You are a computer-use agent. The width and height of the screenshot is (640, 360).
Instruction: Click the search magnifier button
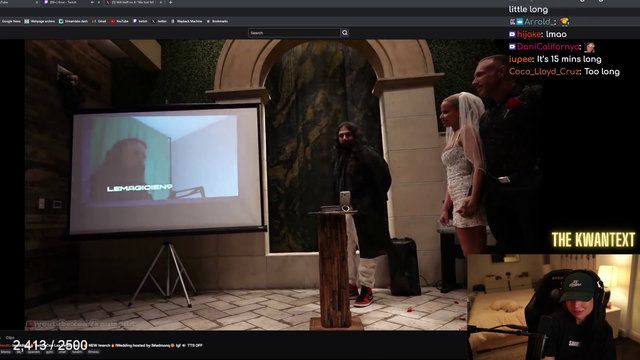click(345, 33)
